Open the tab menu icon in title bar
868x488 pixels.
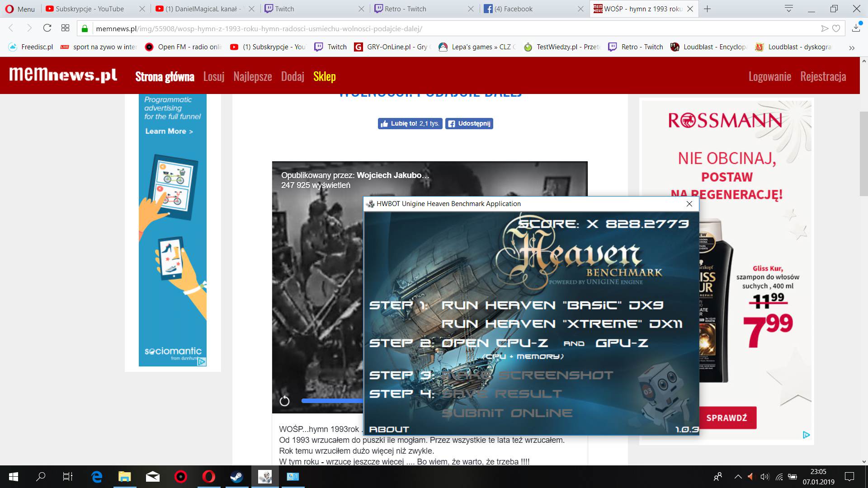(x=789, y=9)
